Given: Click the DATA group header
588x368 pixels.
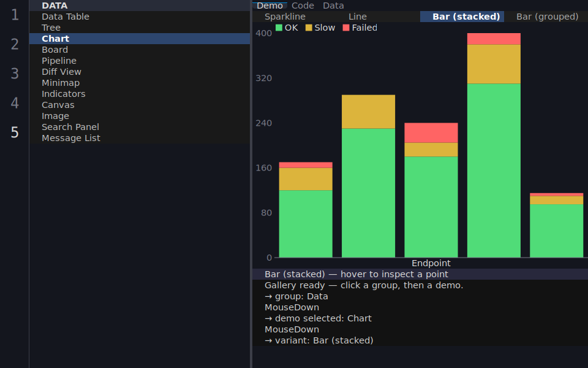Looking at the screenshot, I should point(140,6).
